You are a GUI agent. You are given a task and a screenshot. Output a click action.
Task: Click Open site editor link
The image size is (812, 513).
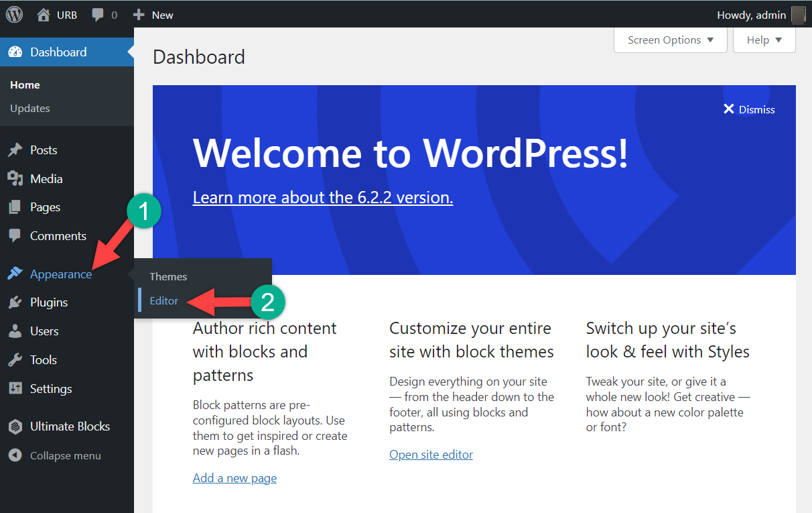(431, 455)
